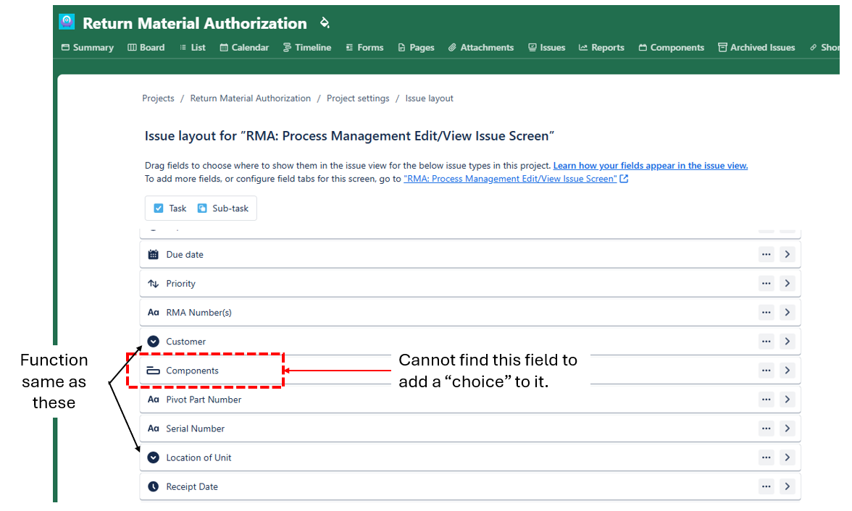This screenshot has width=852, height=511.
Task: Open more options for Receipt Date
Action: coord(766,487)
